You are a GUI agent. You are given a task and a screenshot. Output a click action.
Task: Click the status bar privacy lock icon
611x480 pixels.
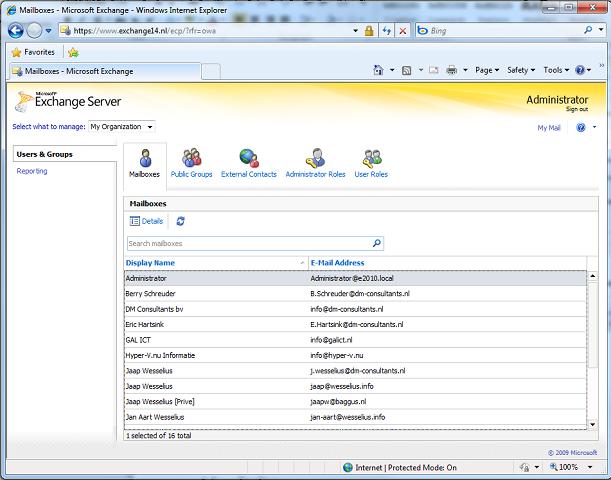pyautogui.click(x=525, y=467)
